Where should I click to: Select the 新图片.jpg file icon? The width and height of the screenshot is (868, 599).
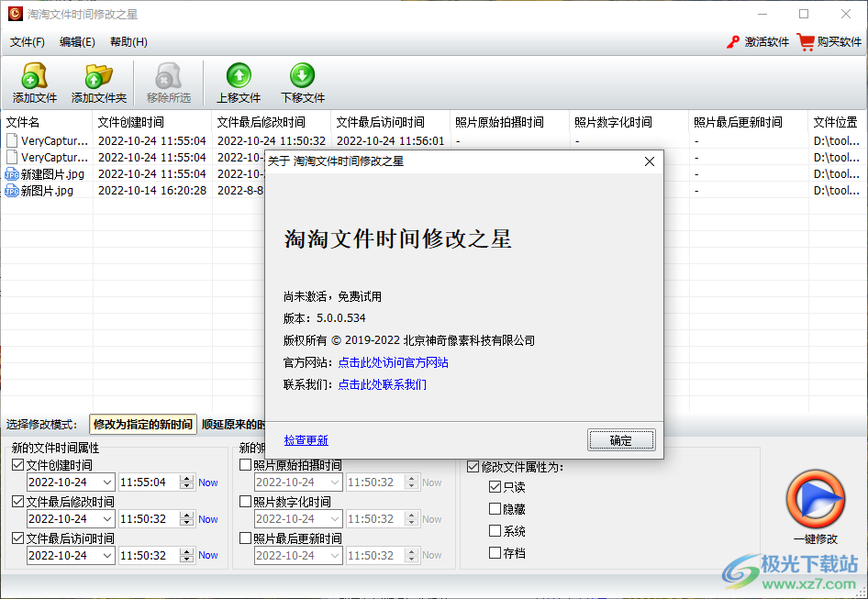click(12, 191)
